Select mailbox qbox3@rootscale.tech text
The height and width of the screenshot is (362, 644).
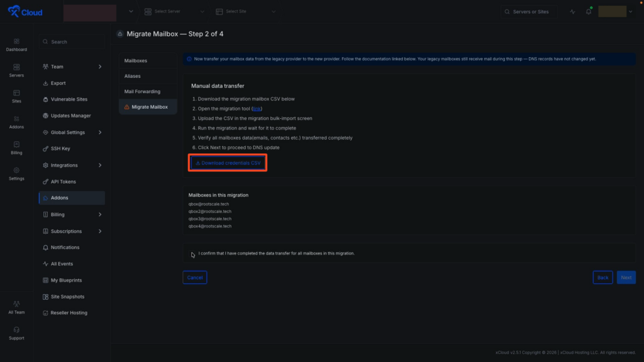click(210, 219)
